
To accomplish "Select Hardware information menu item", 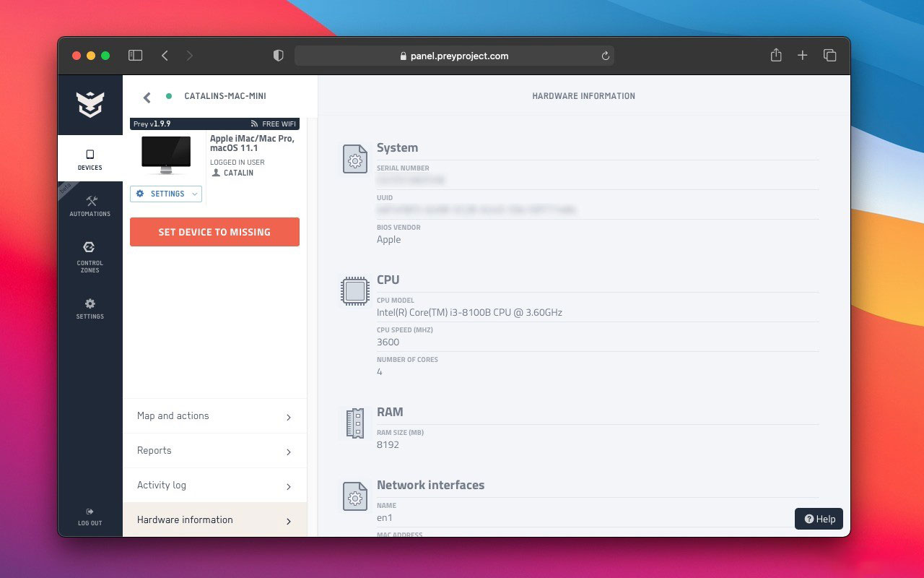I will click(215, 520).
